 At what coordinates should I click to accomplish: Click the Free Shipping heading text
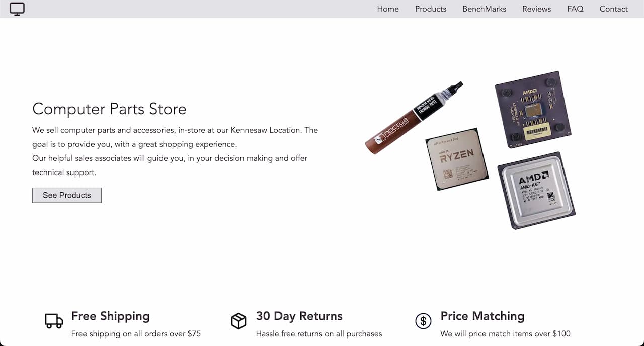click(x=111, y=316)
